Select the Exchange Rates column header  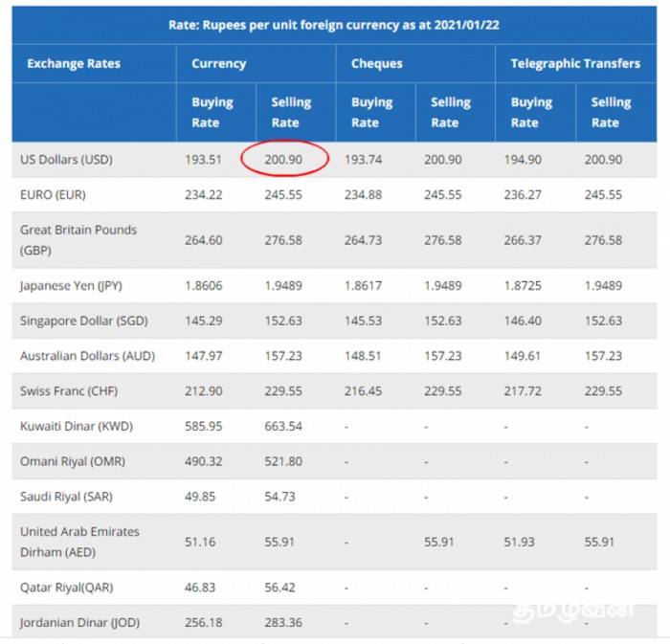coord(74,64)
